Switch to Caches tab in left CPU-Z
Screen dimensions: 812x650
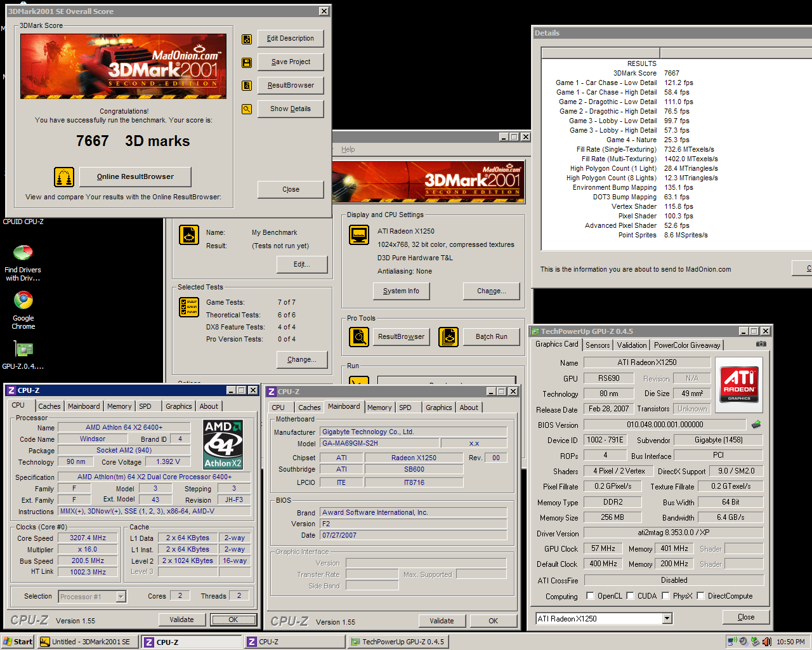click(49, 406)
